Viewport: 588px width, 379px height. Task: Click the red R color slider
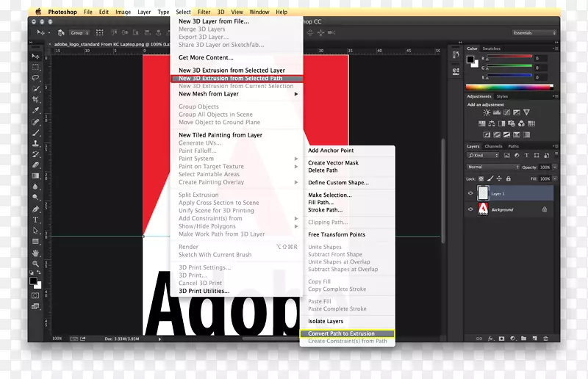[509, 57]
